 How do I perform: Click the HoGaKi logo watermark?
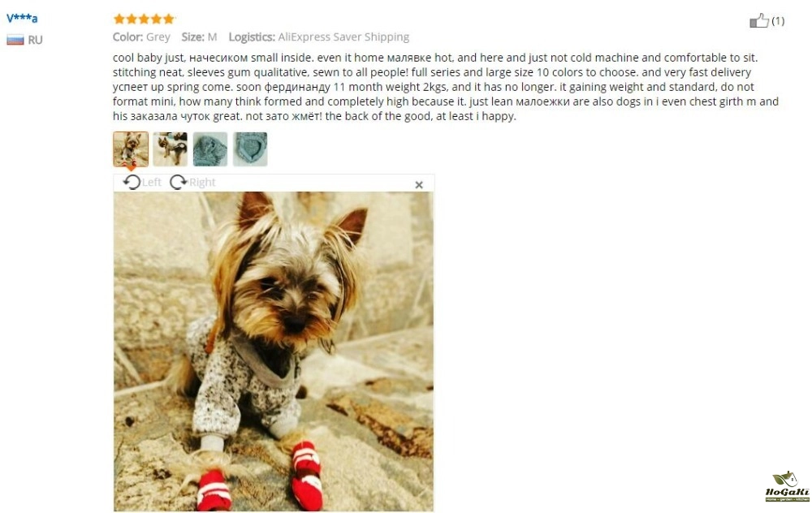787,486
